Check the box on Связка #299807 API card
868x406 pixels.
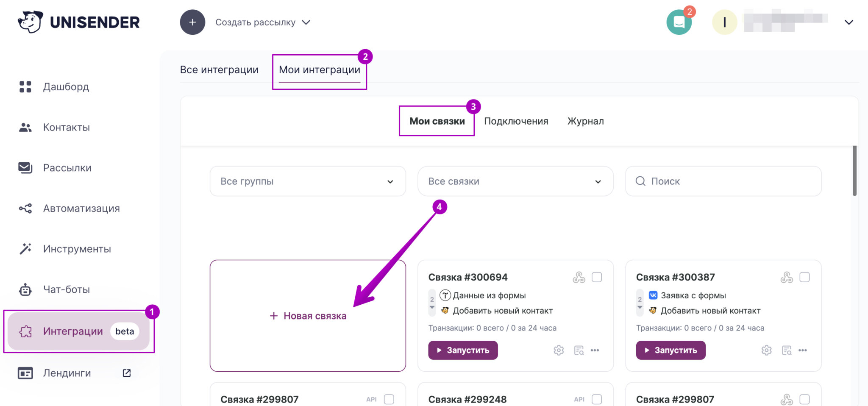[389, 399]
